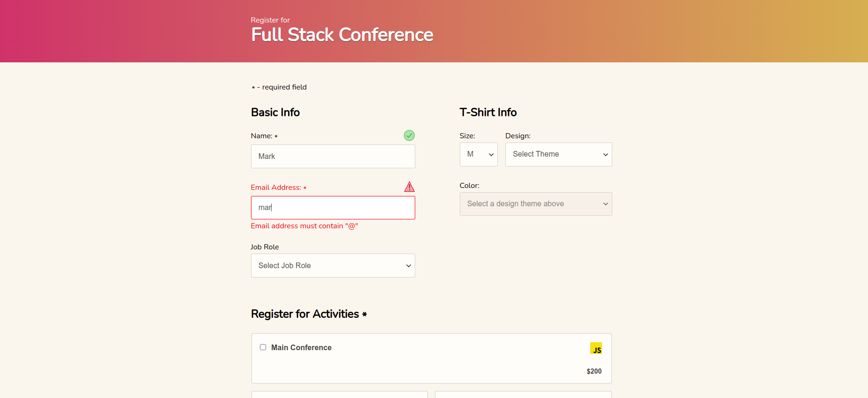The height and width of the screenshot is (398, 868).
Task: Open the T-shirt Size dropdown
Action: coord(478,155)
